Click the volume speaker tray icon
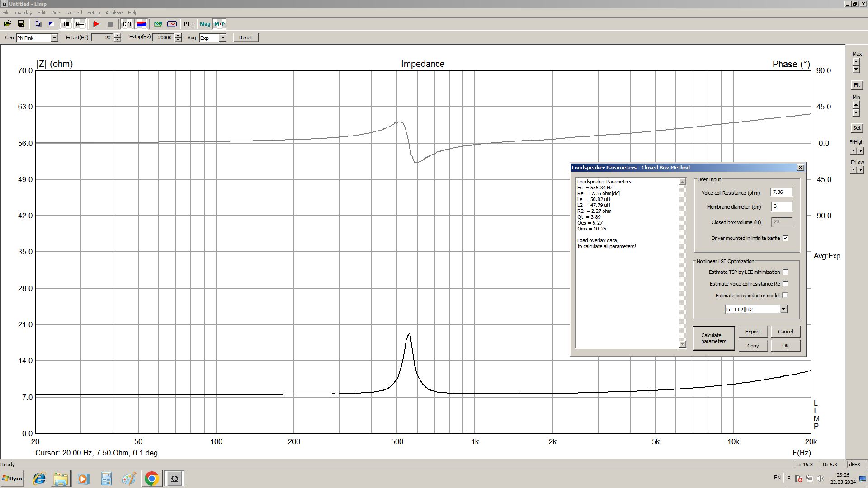The width and height of the screenshot is (868, 488). (821, 479)
